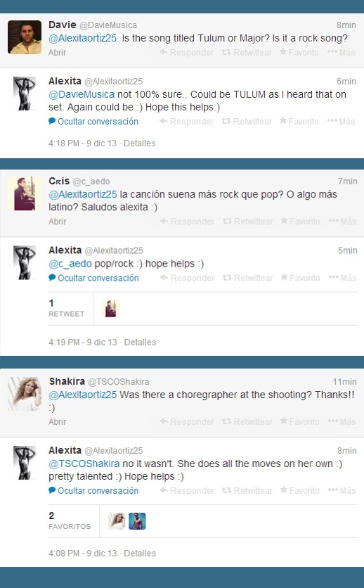The width and height of the screenshot is (364, 588).
Task: Open the blue avatar under 2 FAVORITOS
Action: [137, 521]
